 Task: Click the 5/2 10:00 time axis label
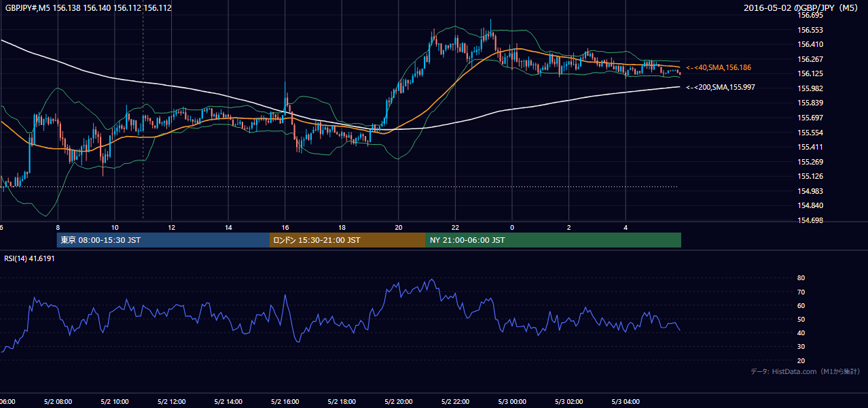(x=114, y=402)
